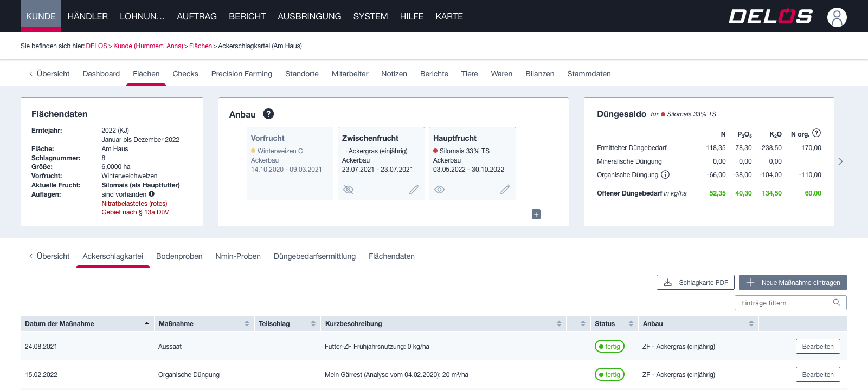Viewport: 868px width, 390px height.
Task: Click the DELOS logo in the header
Action: [x=770, y=17]
